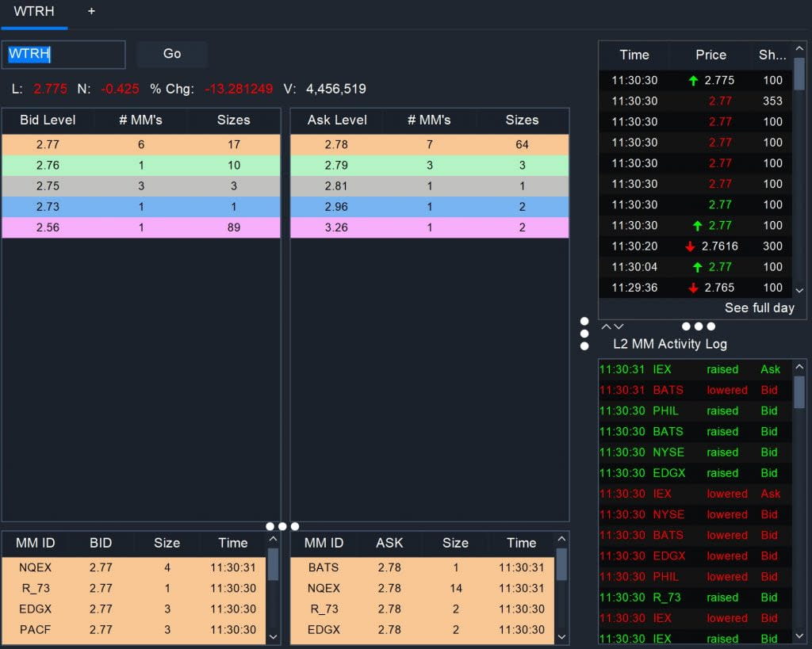Click the Bid Level column header
Image resolution: width=812 pixels, height=649 pixels.
coord(48,120)
